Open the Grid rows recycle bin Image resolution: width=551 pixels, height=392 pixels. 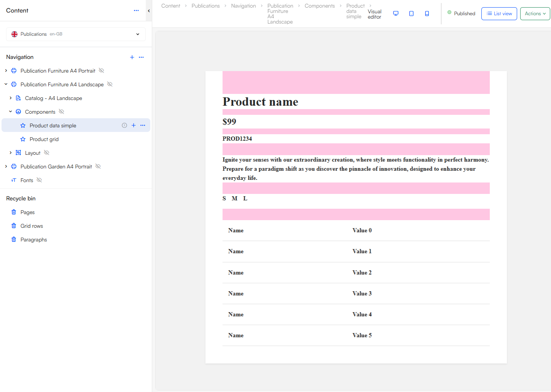tap(32, 226)
